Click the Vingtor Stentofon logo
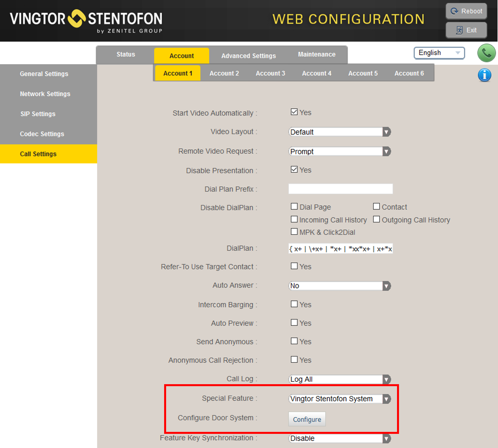 (x=86, y=20)
